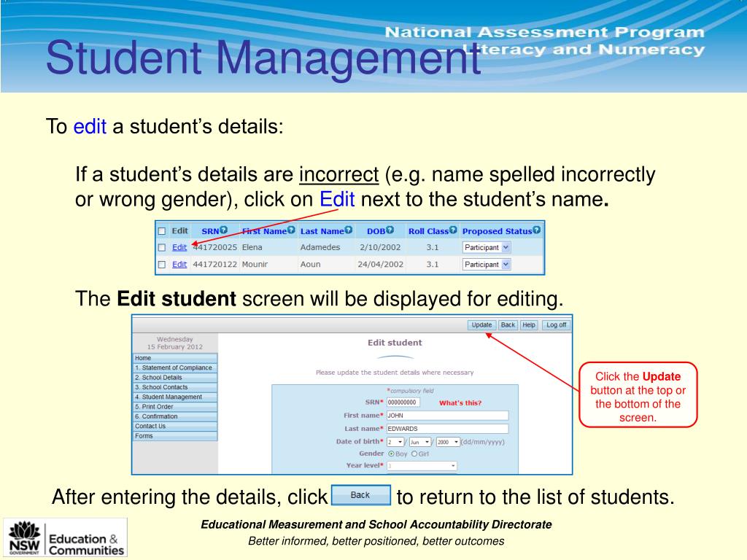747x560 pixels.
Task: Click Back button in Edit student toolbar
Action: [508, 324]
